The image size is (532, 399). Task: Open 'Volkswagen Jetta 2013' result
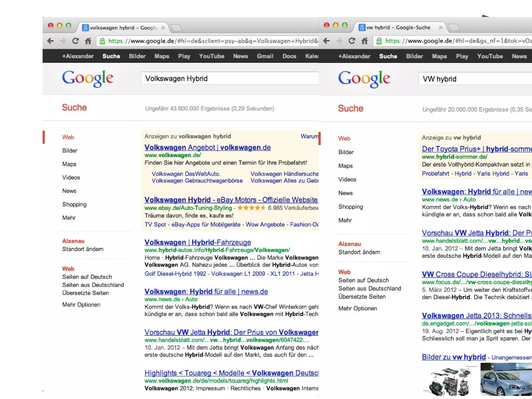(x=477, y=316)
